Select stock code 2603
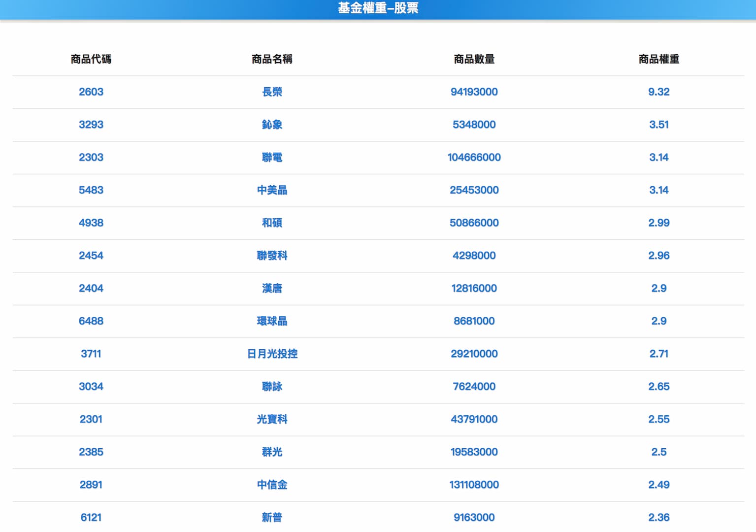Viewport: 756px width, 532px height. pos(91,92)
